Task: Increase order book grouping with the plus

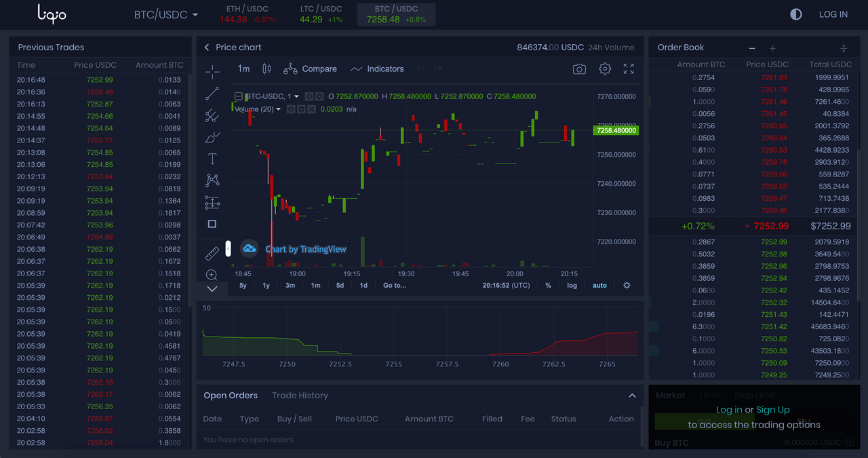Action: click(772, 48)
